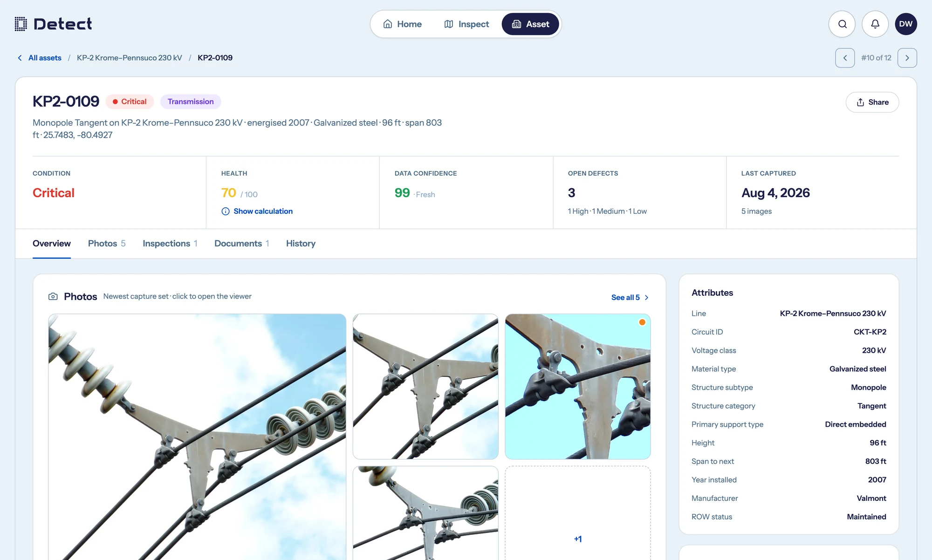Image resolution: width=932 pixels, height=560 pixels.
Task: Click '1 High · 1 Medium · 1 Low' text
Action: (607, 211)
